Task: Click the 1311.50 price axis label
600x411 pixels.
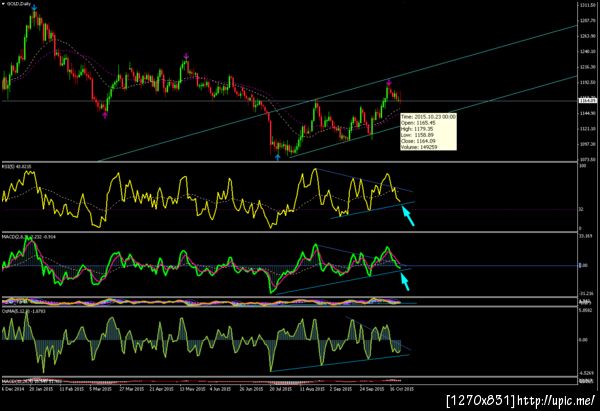Action: [587, 5]
